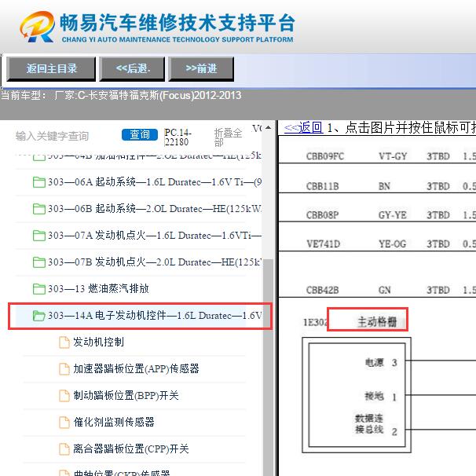The width and height of the screenshot is (476, 476).
Task: Open the <<返回 link in content pane
Action: 303,127
